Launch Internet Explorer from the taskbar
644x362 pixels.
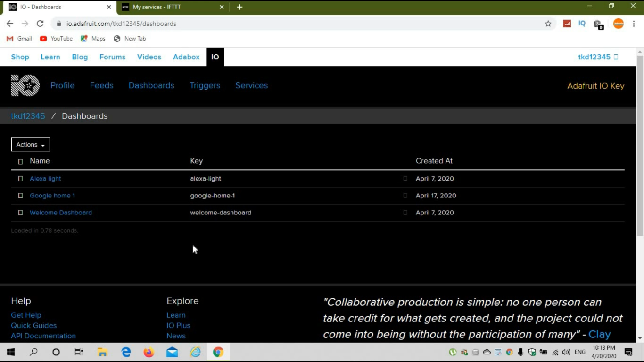coord(195,352)
